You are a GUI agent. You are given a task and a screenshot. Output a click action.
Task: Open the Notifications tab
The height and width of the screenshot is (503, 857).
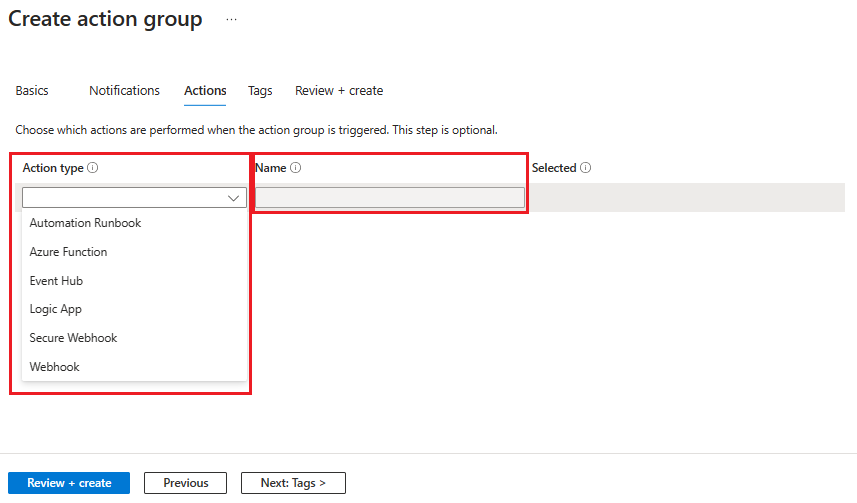(125, 91)
